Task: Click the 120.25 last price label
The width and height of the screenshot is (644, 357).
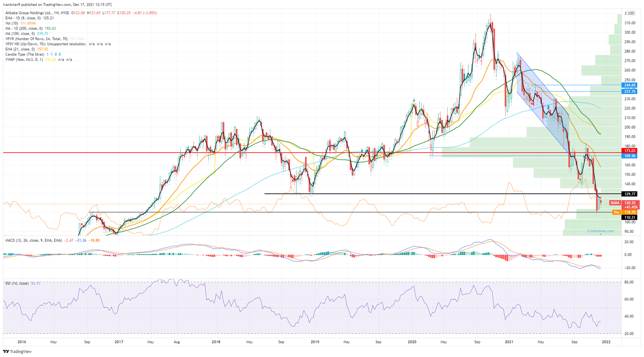Action: pos(631,203)
